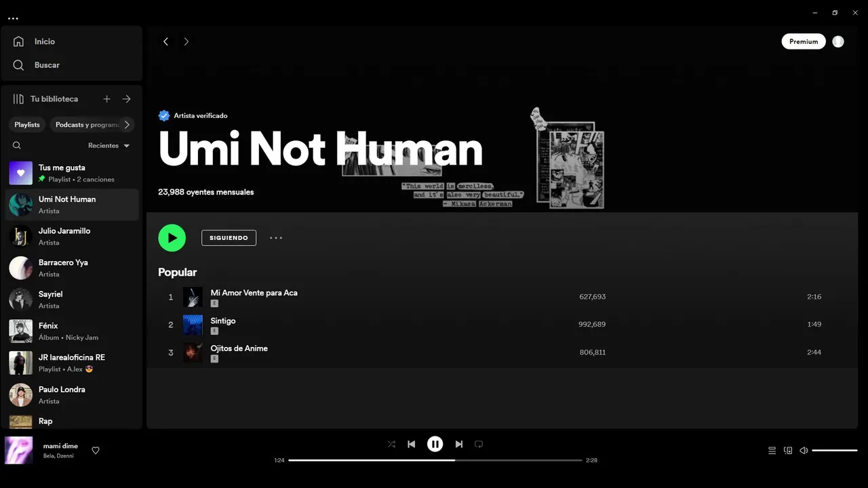Pause the current song
This screenshot has width=868, height=488.
click(435, 444)
